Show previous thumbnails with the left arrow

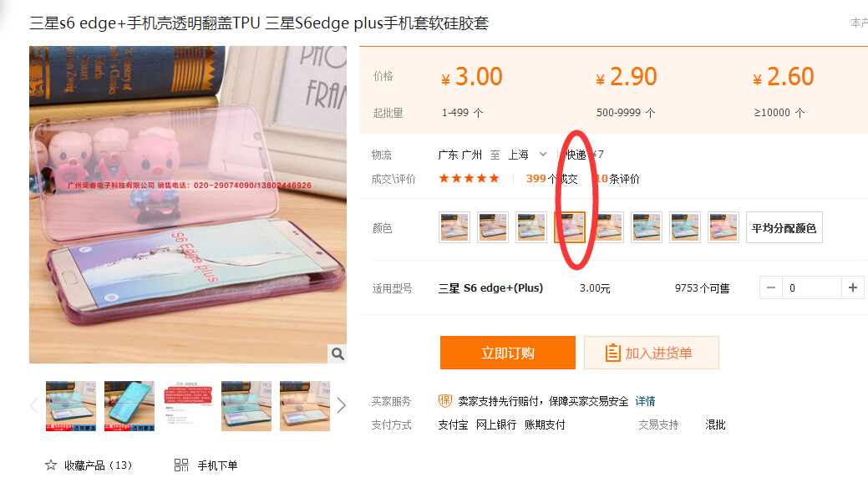33,405
